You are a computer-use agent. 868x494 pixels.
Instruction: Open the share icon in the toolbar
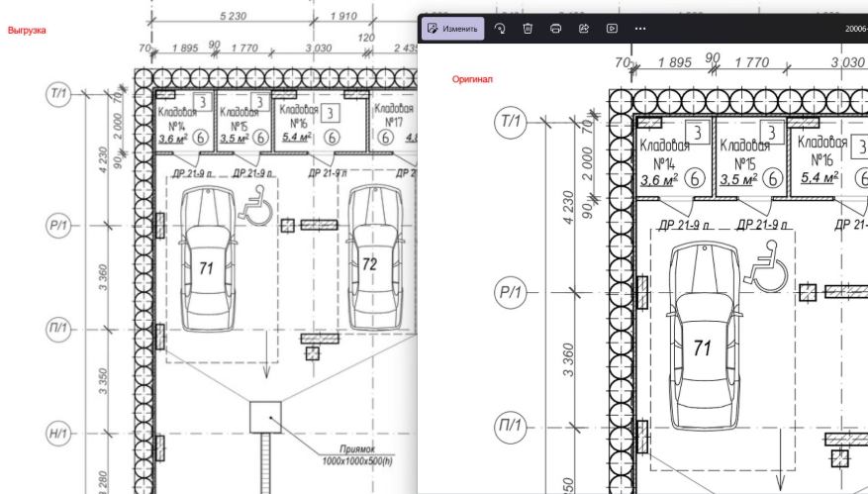(584, 29)
